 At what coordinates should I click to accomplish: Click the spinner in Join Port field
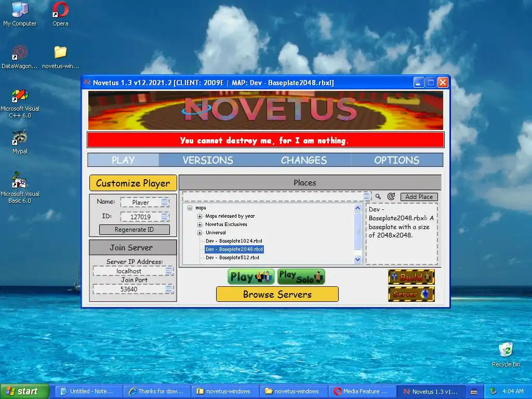tap(169, 289)
